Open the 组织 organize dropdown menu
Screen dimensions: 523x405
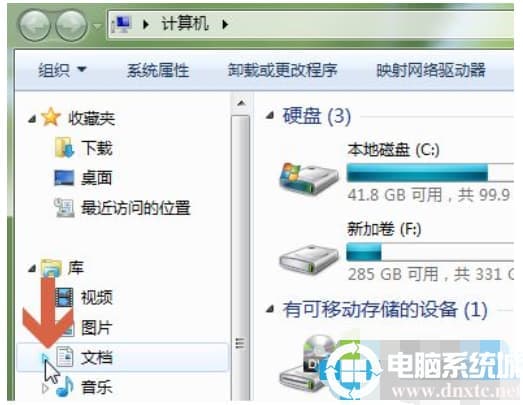point(62,70)
